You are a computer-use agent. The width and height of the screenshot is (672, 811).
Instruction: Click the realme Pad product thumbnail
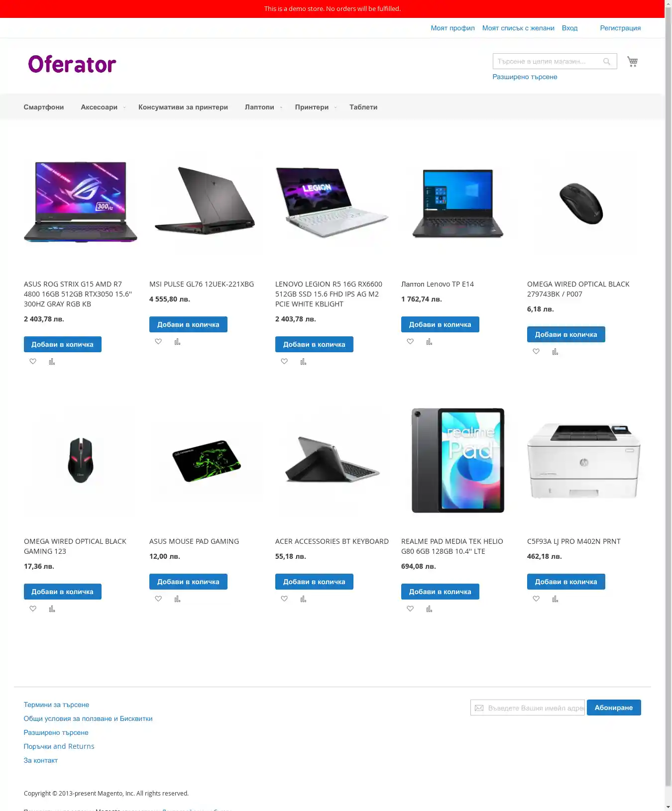pyautogui.click(x=457, y=460)
